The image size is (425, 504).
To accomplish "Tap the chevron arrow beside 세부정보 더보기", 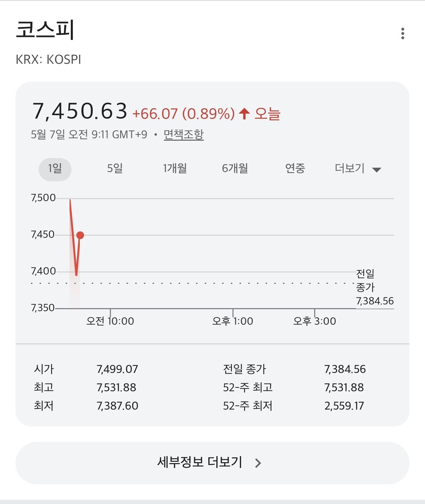I will [x=258, y=463].
